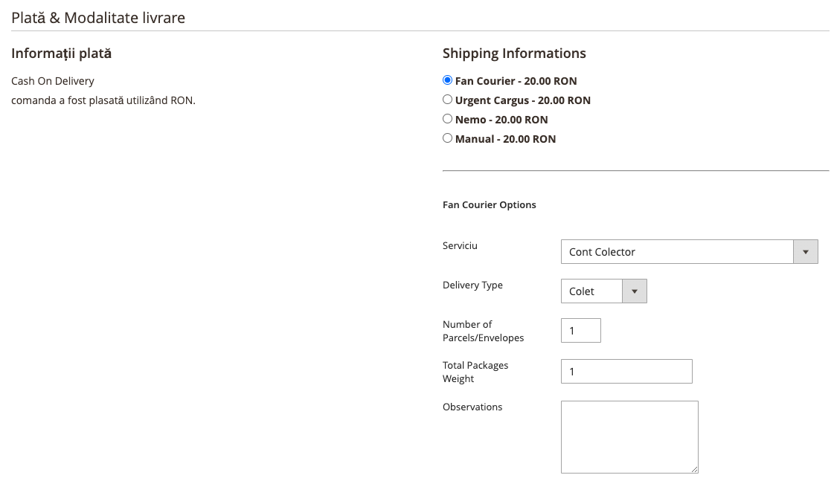Open the Serviciu dropdown showing Cont Colector
Image resolution: width=834 pixels, height=504 pixels.
tap(690, 251)
